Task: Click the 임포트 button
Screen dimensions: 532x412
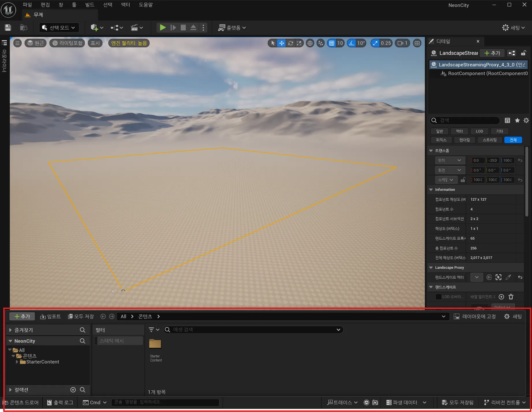Action: click(x=51, y=316)
